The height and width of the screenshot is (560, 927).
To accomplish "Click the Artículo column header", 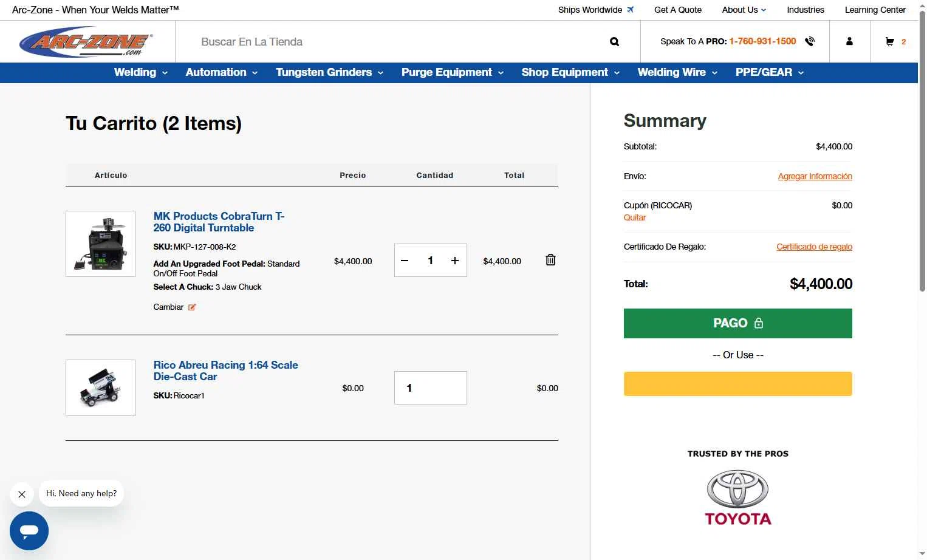I will [111, 175].
